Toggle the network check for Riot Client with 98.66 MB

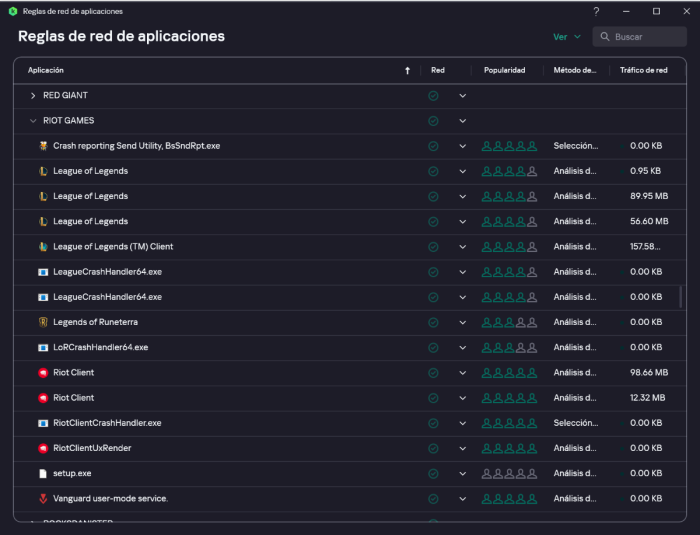(x=433, y=373)
